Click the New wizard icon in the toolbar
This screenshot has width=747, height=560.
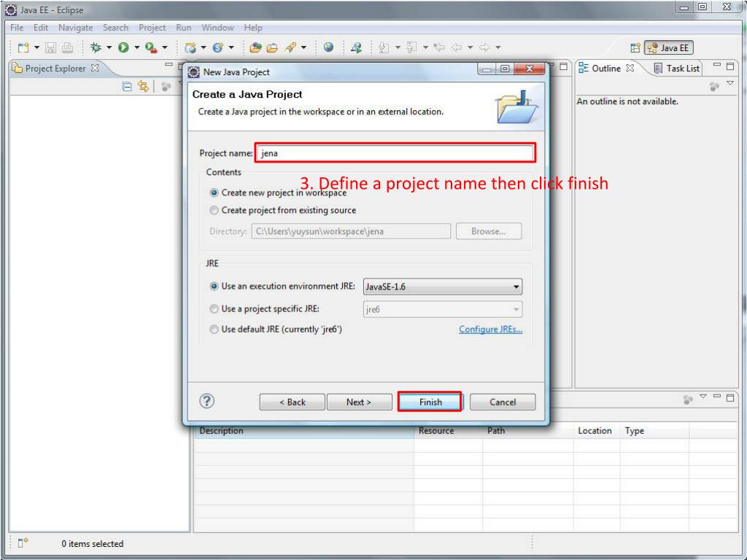coord(22,47)
